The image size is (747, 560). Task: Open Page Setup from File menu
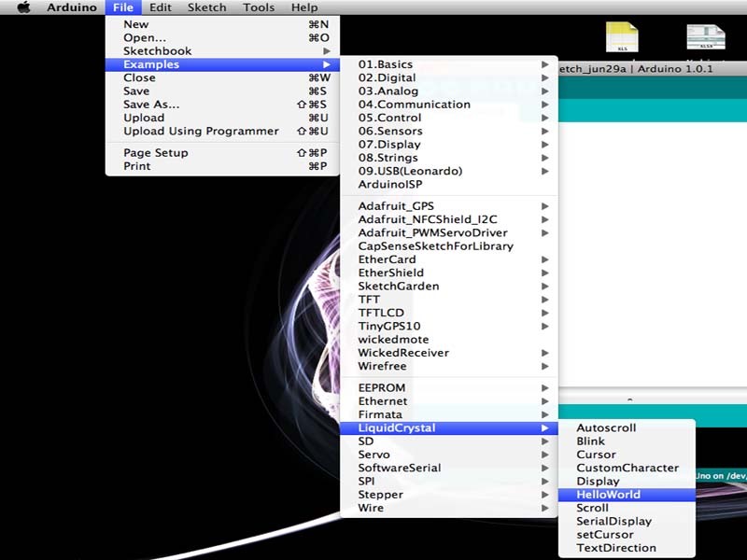click(222, 153)
